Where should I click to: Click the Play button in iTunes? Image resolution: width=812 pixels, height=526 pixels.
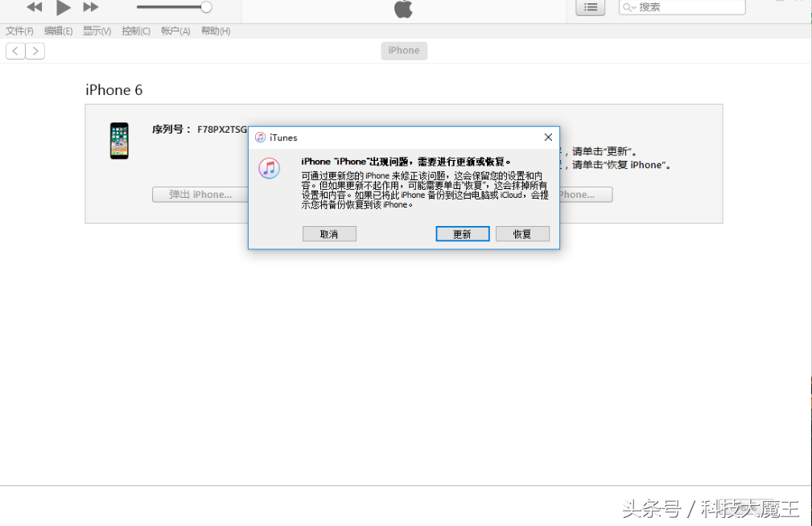pyautogui.click(x=63, y=9)
